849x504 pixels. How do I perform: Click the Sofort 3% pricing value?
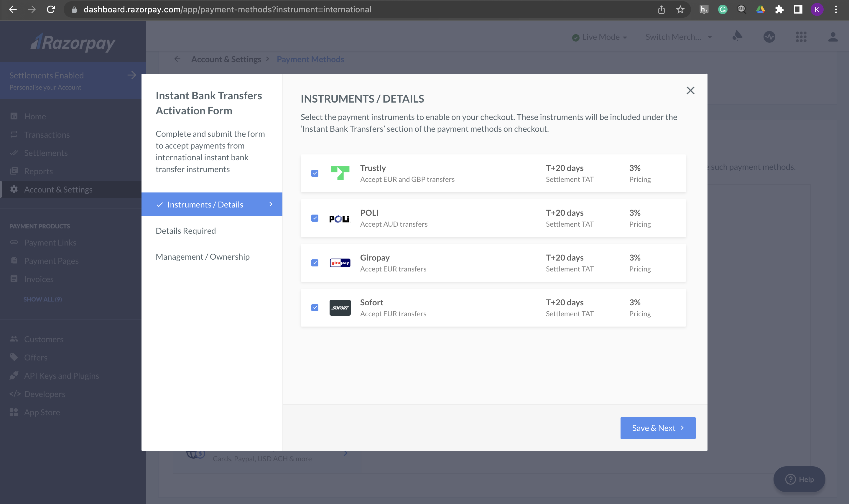click(x=635, y=302)
